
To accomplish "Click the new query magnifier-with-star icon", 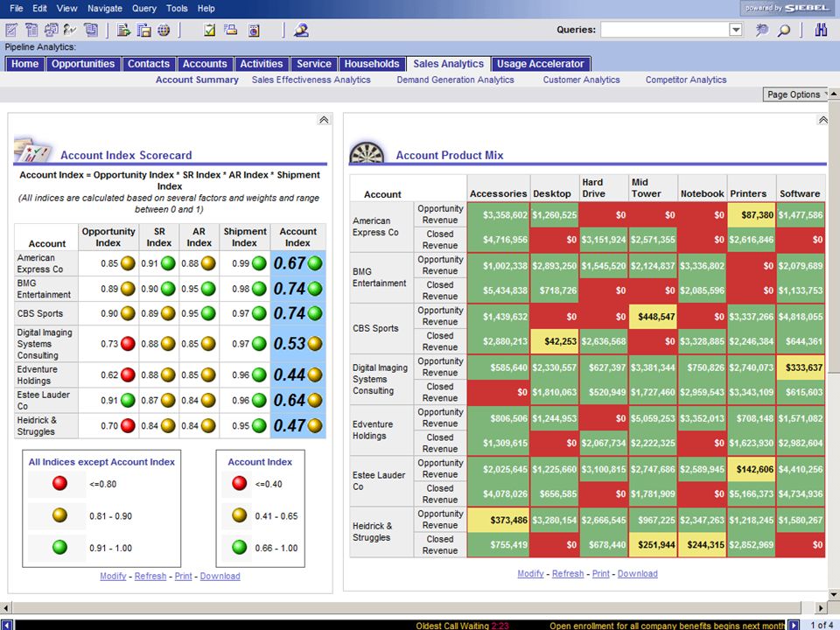I will click(761, 30).
